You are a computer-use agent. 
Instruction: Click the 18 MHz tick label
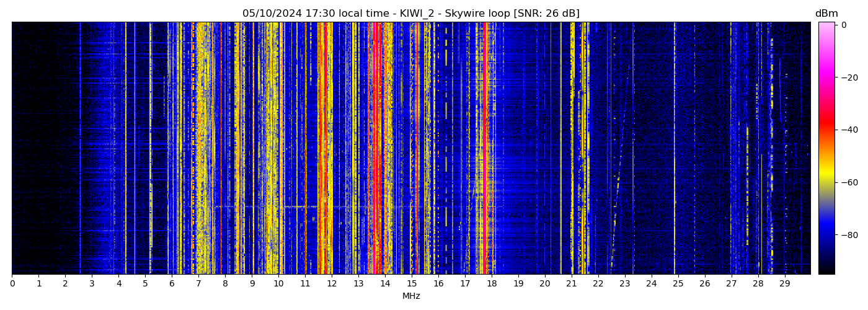(x=492, y=283)
